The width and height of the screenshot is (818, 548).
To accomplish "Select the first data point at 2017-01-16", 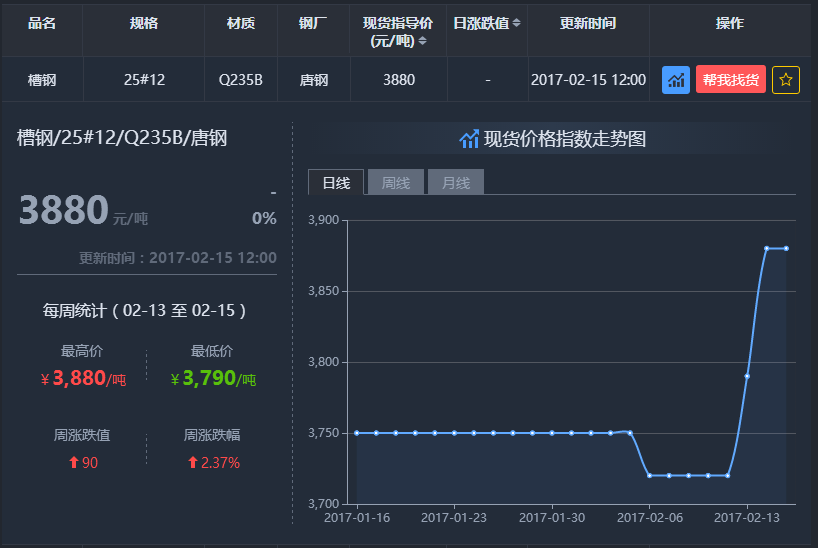I will pos(357,433).
